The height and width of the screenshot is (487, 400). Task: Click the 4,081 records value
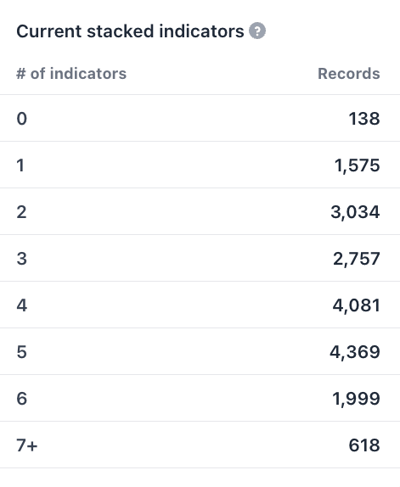click(356, 306)
